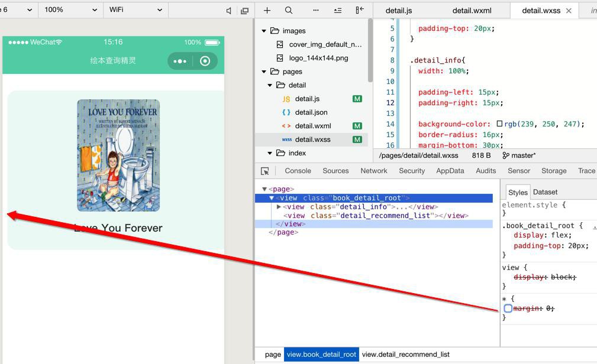Open the Audits devtools tab
The image size is (597, 364).
pyautogui.click(x=486, y=171)
